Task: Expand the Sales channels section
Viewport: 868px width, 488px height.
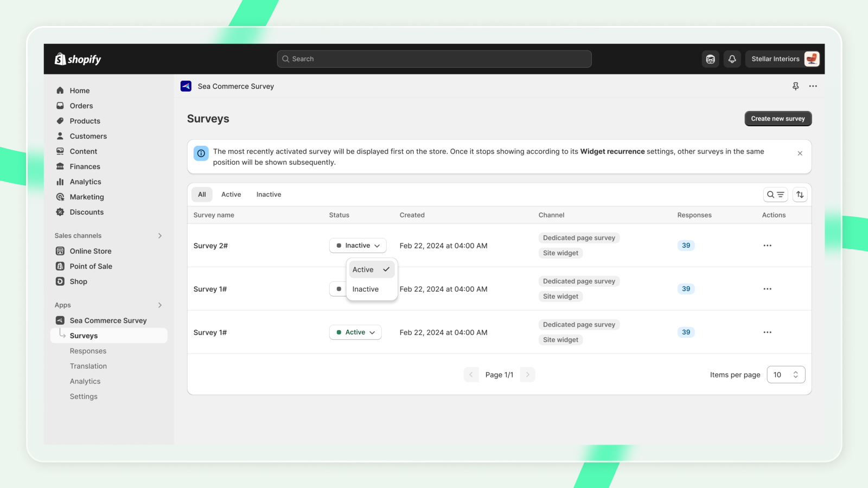Action: click(159, 236)
